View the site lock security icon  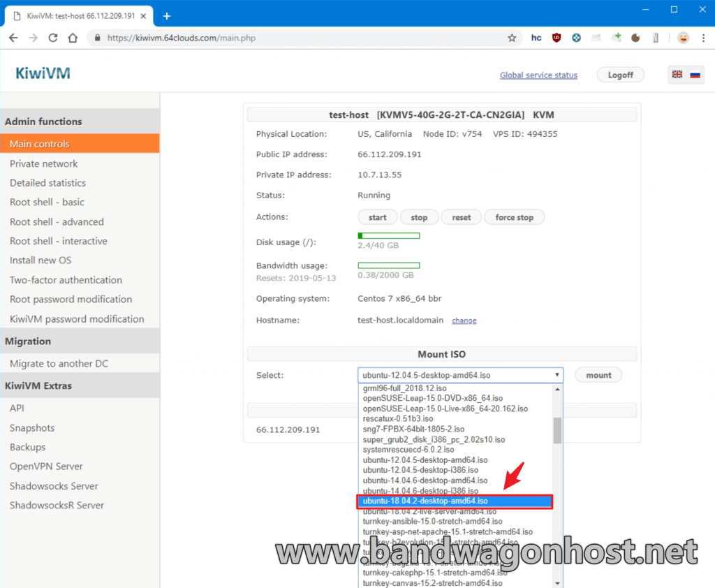point(97,38)
